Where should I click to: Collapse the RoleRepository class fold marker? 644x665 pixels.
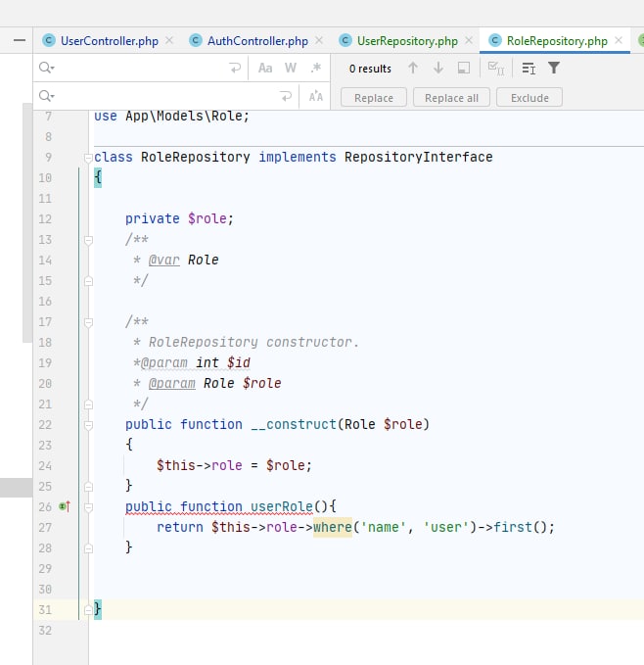click(x=88, y=158)
